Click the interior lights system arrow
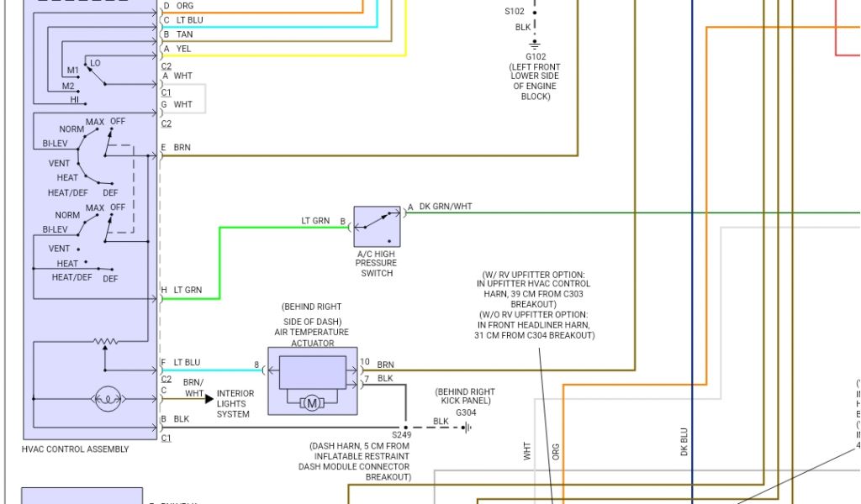Screen dimensions: 861x504 pyautogui.click(x=204, y=398)
